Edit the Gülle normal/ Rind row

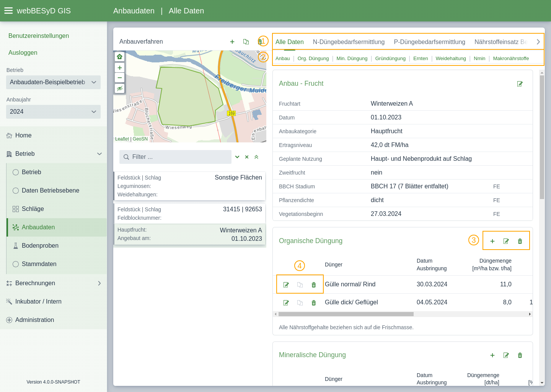pyautogui.click(x=286, y=285)
